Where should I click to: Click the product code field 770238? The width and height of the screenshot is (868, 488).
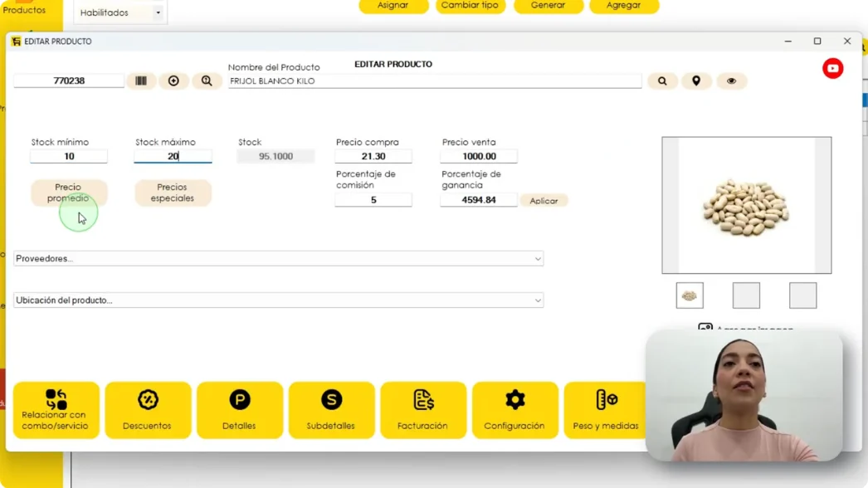click(69, 81)
